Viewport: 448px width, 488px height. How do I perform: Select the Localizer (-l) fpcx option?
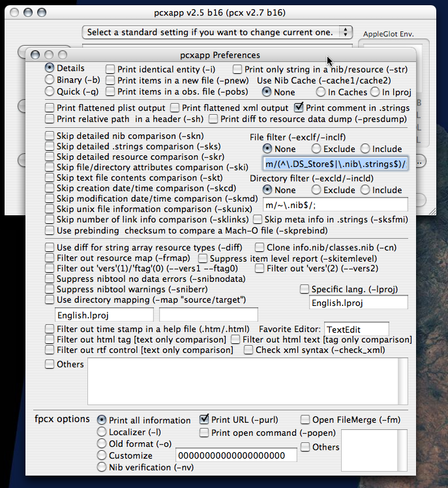pyautogui.click(x=102, y=431)
